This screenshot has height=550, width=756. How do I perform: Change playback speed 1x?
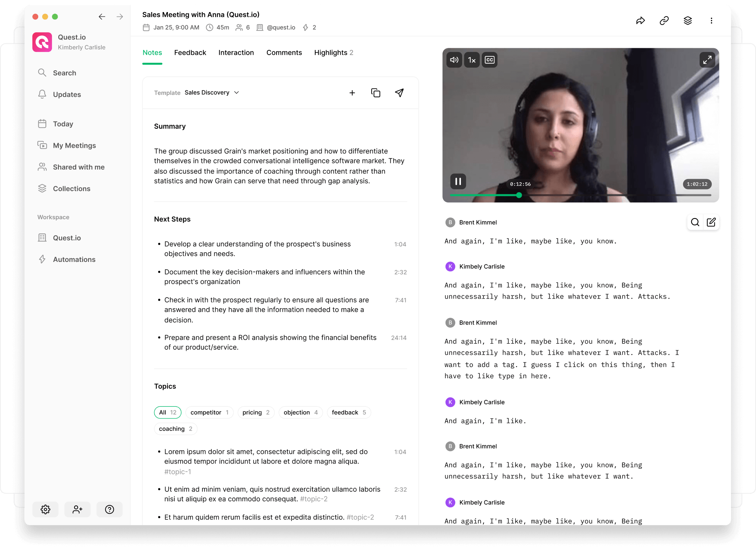coord(472,60)
